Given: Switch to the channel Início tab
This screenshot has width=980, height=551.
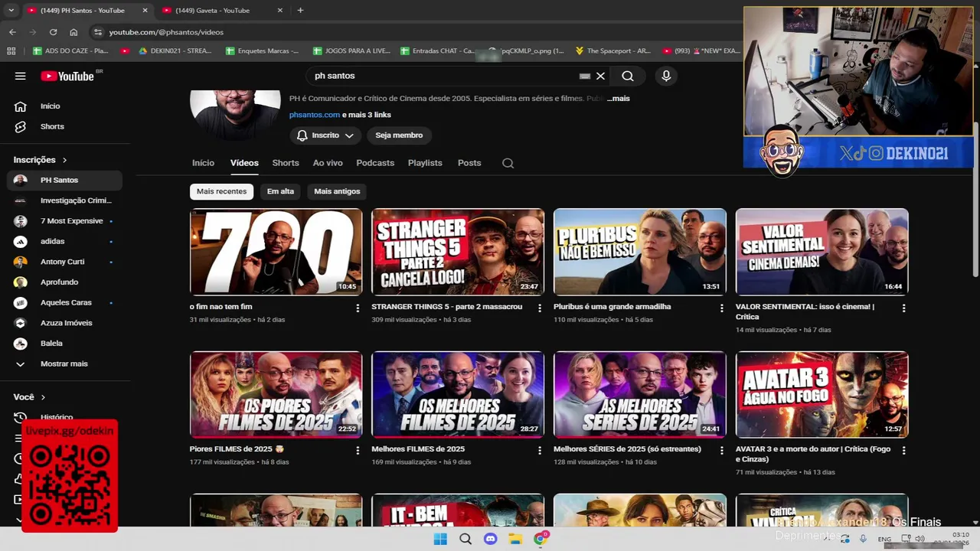Looking at the screenshot, I should 203,163.
